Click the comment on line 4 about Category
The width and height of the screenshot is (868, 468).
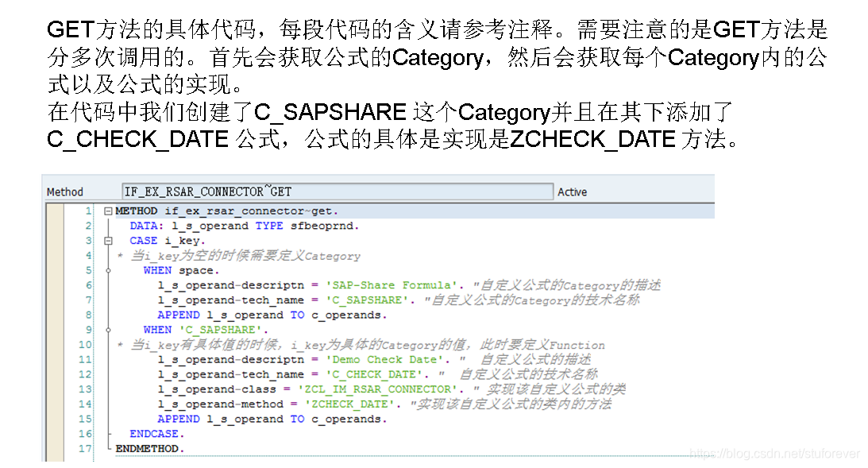(238, 256)
